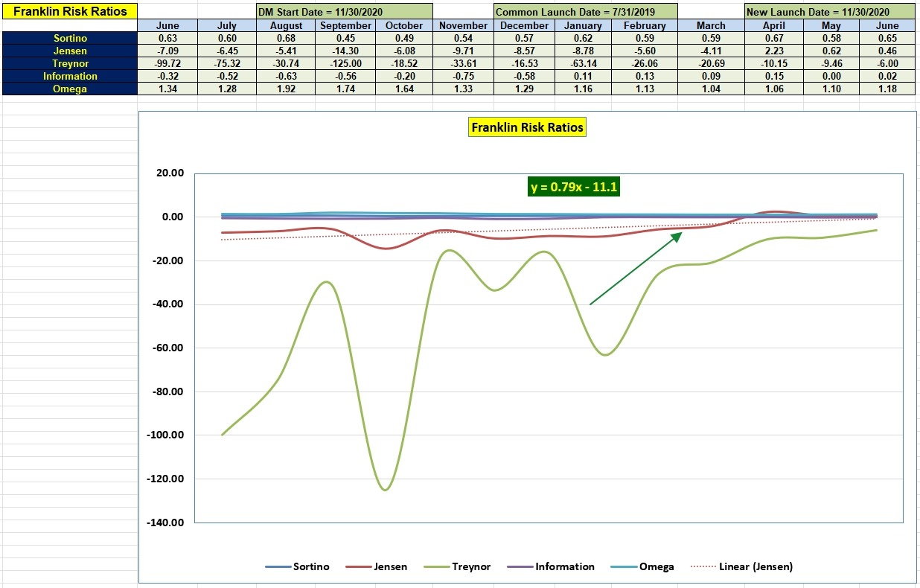Image resolution: width=920 pixels, height=588 pixels.
Task: Select the Jensen legend entry
Action: coord(376,566)
